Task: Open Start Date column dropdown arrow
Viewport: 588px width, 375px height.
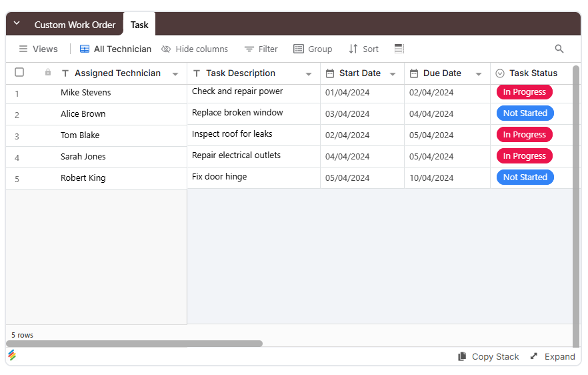Action: [393, 74]
